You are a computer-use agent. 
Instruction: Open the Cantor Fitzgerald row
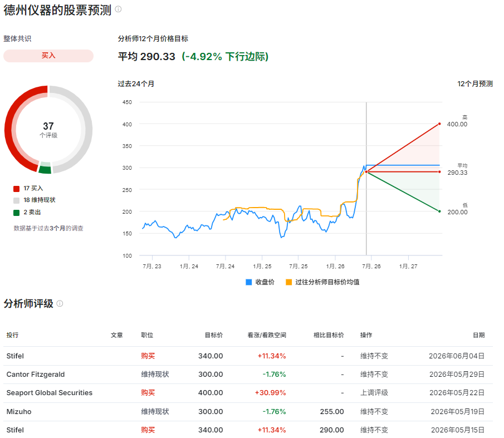pos(248,375)
